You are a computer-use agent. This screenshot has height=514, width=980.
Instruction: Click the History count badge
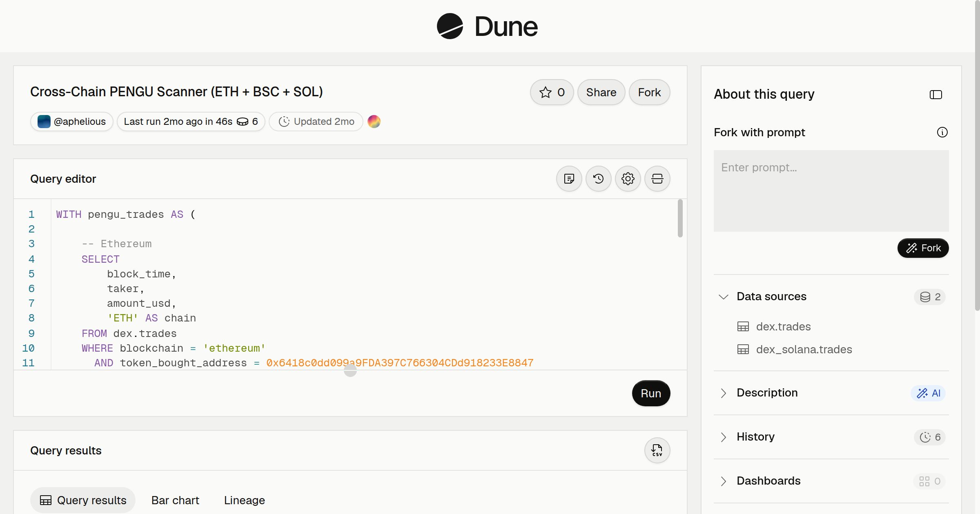pyautogui.click(x=930, y=437)
